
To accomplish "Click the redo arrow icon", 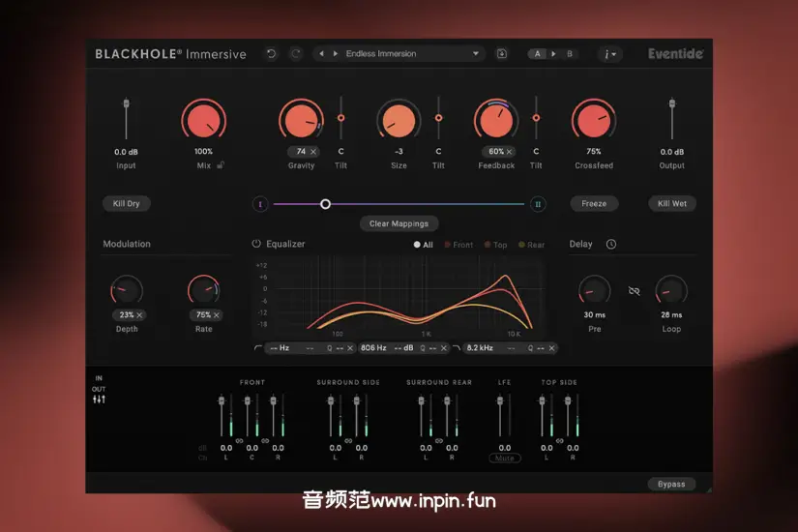I will (x=296, y=54).
